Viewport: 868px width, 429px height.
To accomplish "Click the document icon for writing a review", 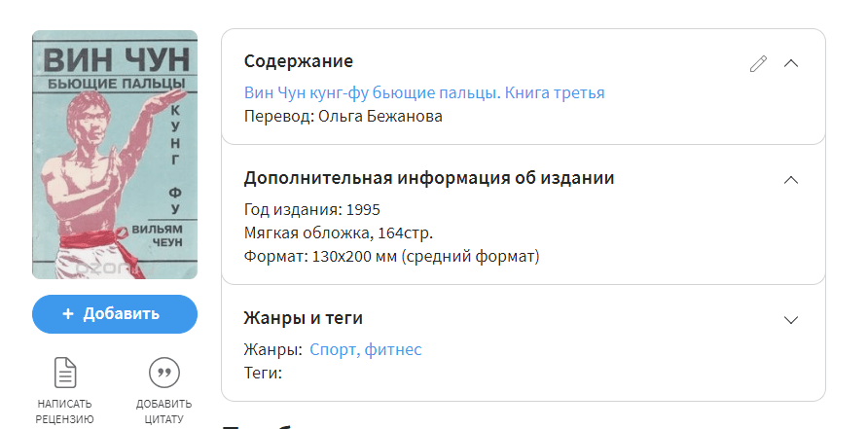I will (65, 372).
